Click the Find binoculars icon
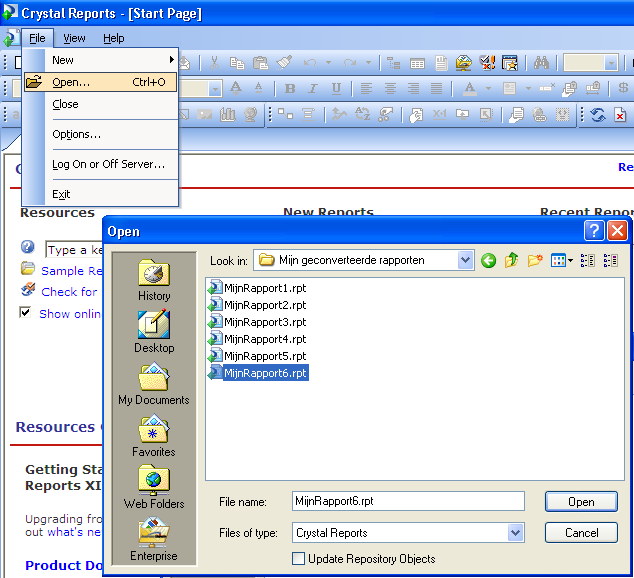The height and width of the screenshot is (578, 634). point(541,63)
